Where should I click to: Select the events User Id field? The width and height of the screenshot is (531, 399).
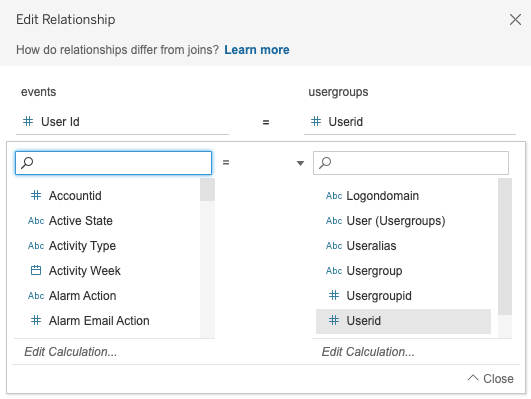122,122
